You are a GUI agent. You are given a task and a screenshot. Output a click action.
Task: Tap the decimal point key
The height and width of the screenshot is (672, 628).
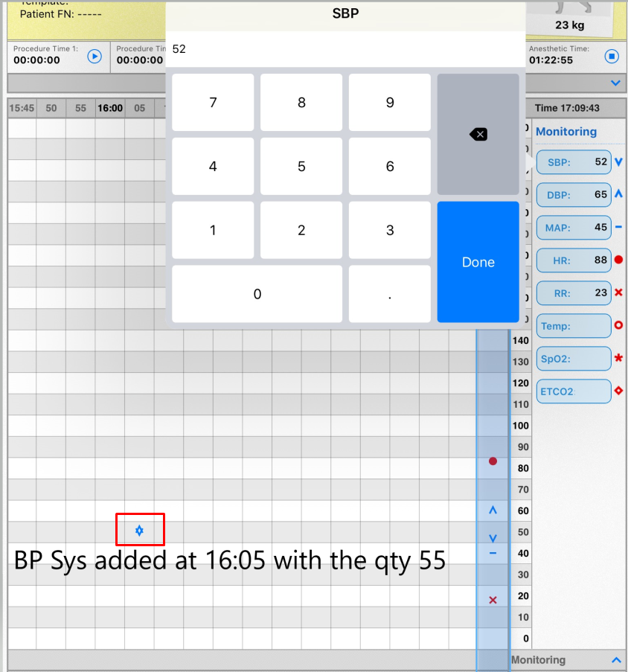click(x=389, y=294)
